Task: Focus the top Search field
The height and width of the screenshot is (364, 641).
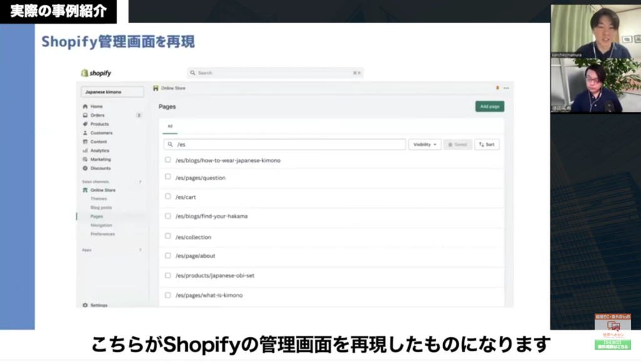Action: (275, 73)
